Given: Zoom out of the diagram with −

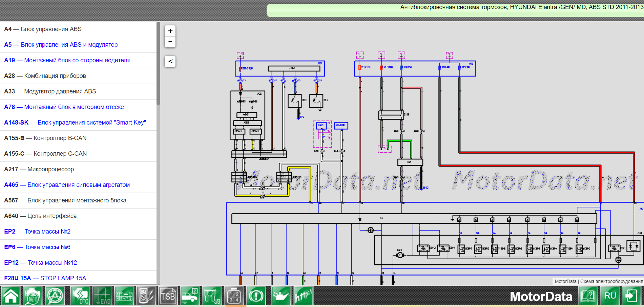Looking at the screenshot, I should pos(170,42).
